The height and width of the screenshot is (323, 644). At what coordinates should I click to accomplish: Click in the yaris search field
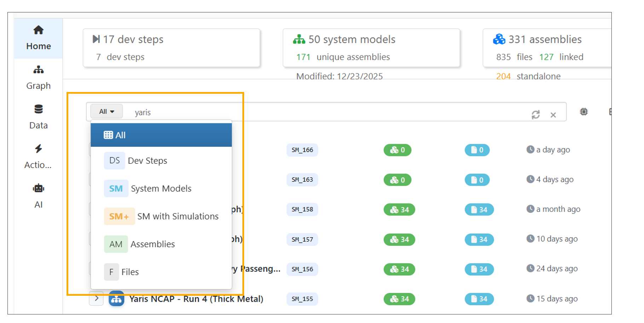coord(318,112)
